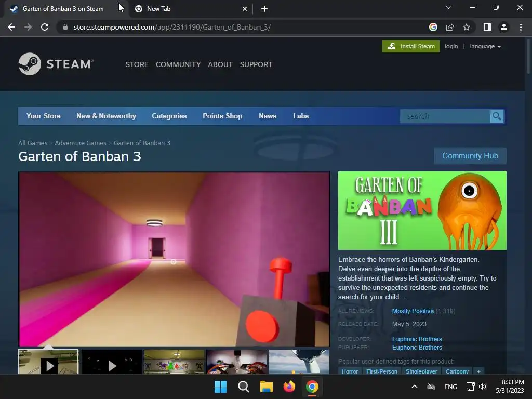
Task: Select second dark trailer thumbnail
Action: (112, 362)
